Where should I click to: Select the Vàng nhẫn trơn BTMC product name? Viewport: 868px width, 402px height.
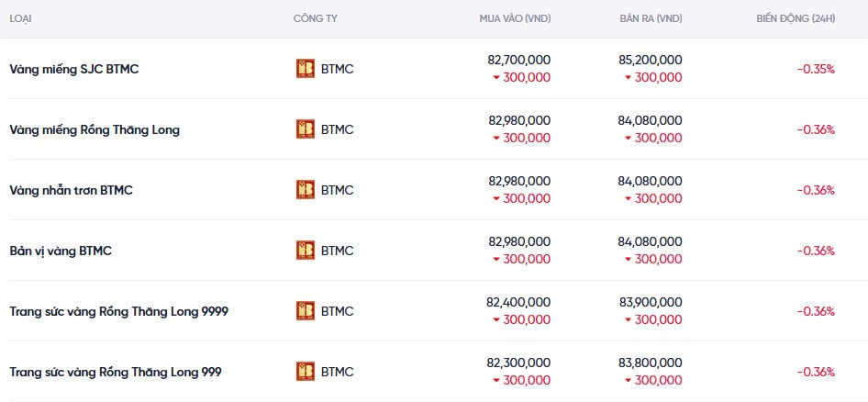click(72, 190)
